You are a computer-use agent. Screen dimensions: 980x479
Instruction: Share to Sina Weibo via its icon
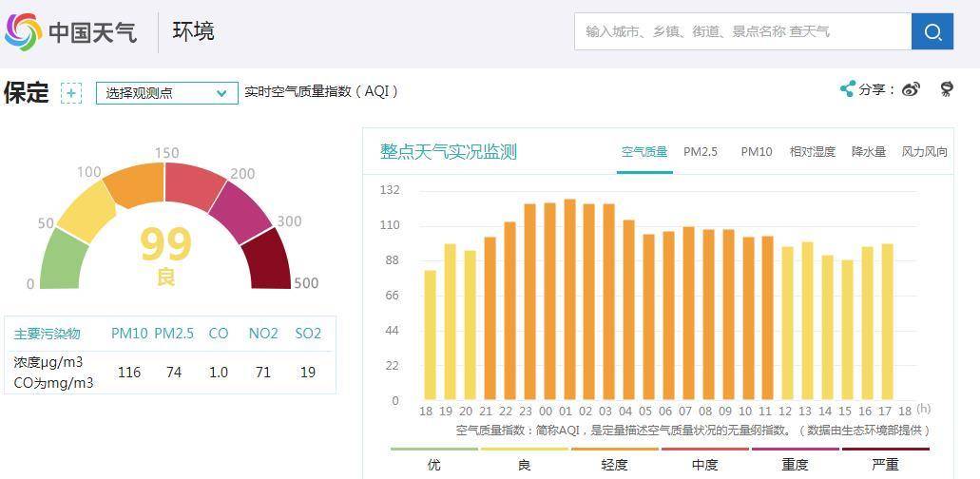911,89
